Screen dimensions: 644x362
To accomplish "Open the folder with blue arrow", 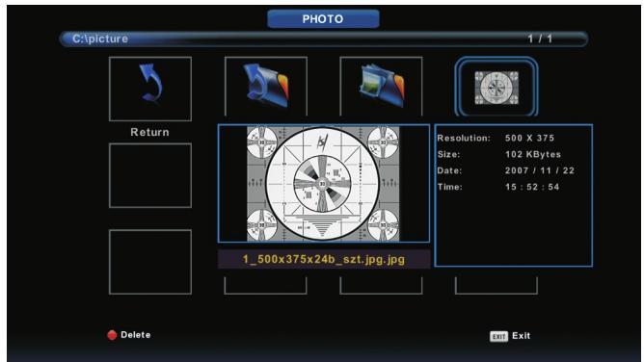I will coord(266,85).
